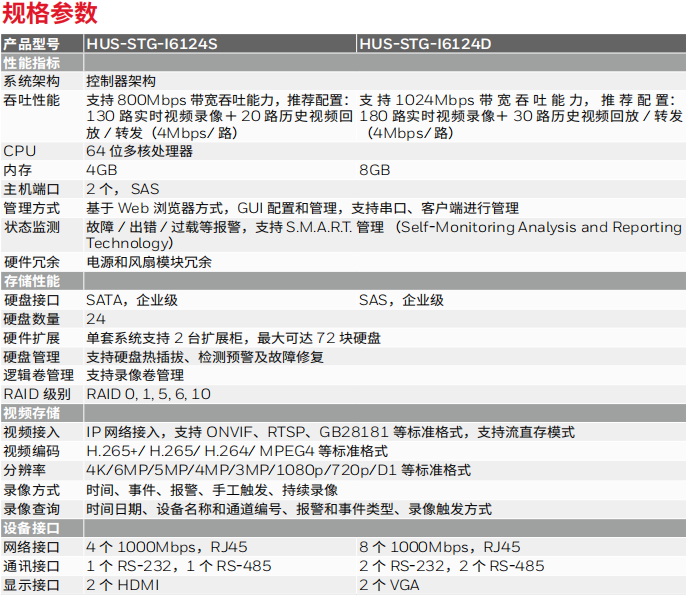Select the 64 位多核处理器 CPU value
The height and width of the screenshot is (595, 687).
(x=139, y=151)
